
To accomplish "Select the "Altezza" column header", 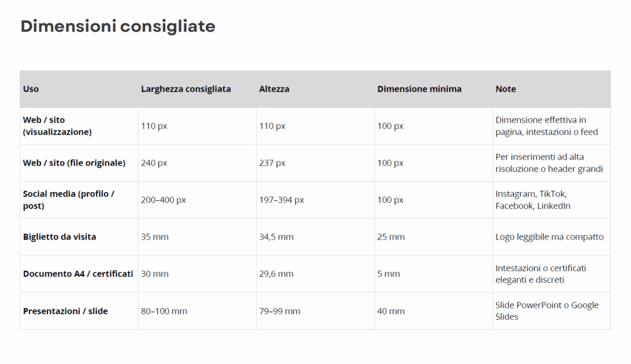I will pyautogui.click(x=274, y=89).
